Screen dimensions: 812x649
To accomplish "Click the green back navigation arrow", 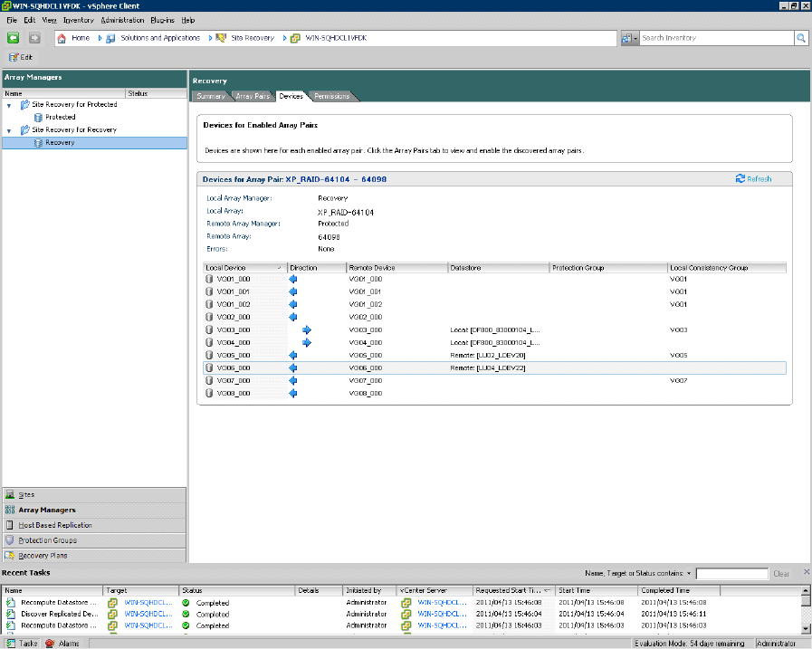I will click(x=14, y=38).
